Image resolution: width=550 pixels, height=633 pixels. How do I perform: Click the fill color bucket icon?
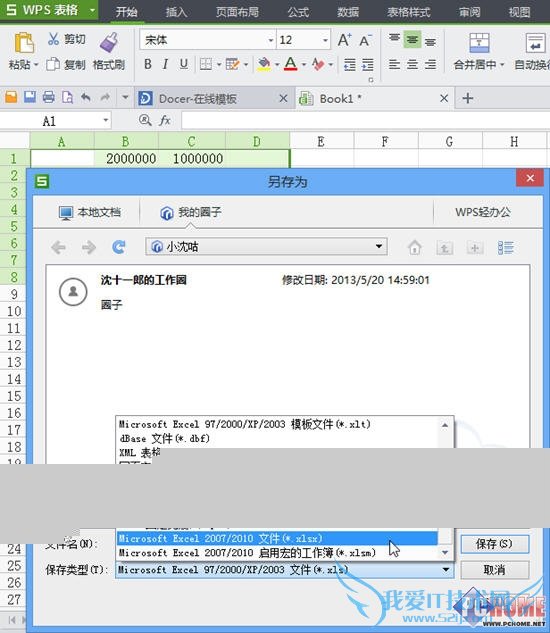264,64
